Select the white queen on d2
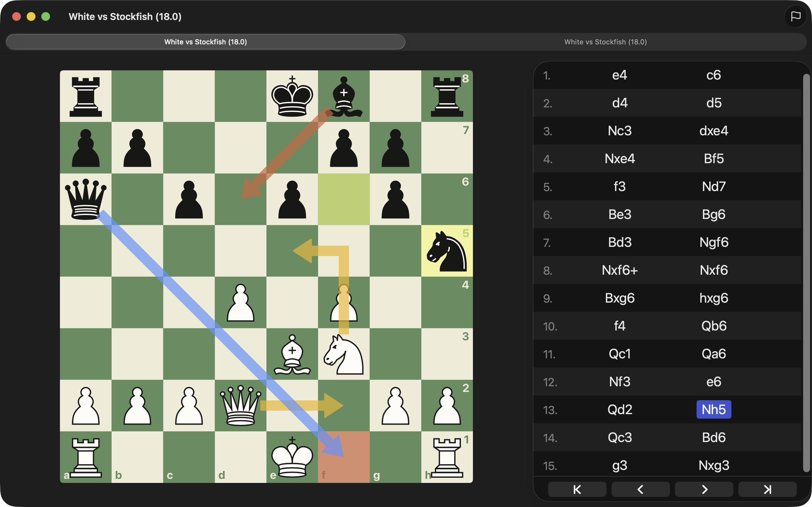The height and width of the screenshot is (507, 812). point(240,405)
